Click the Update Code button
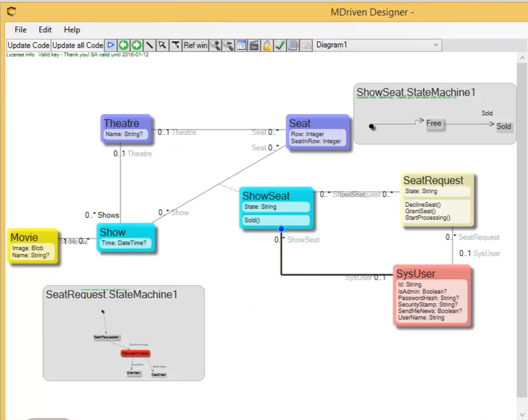This screenshot has height=420, width=528. (28, 45)
